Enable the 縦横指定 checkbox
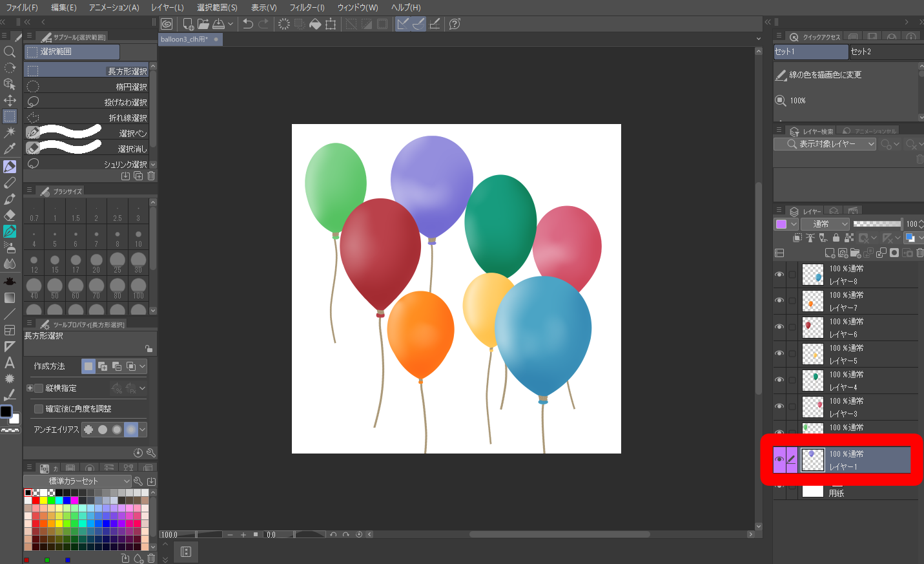Screen dimensions: 924x564 pos(39,388)
